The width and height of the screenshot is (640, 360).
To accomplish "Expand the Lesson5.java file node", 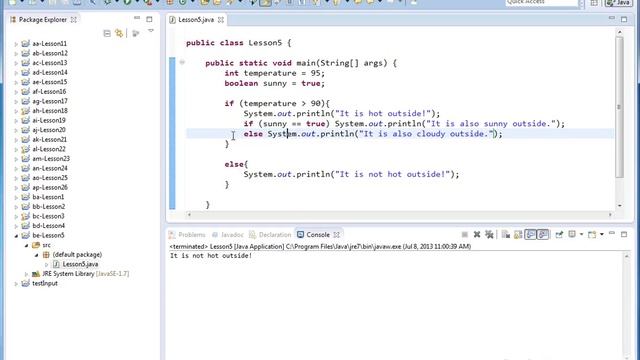I will (x=47, y=264).
